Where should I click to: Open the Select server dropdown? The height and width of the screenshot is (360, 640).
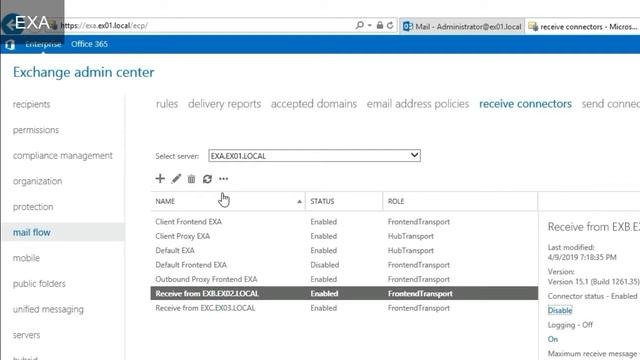click(x=314, y=156)
